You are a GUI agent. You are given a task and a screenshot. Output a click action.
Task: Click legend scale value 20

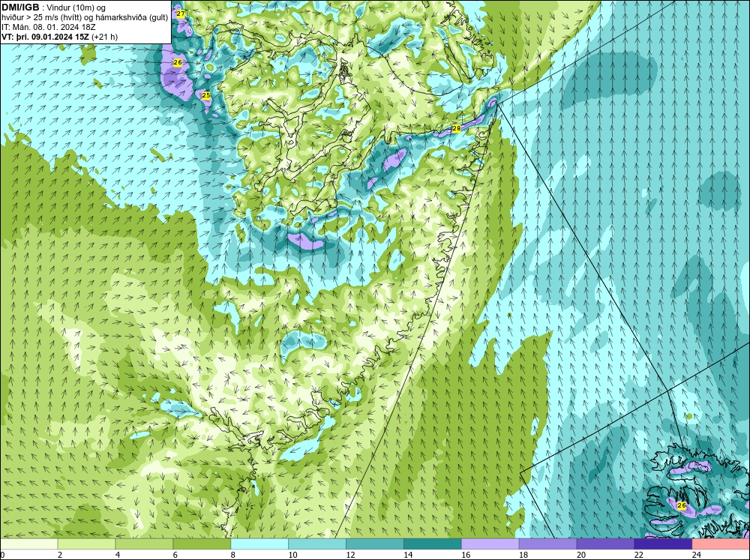(x=581, y=555)
